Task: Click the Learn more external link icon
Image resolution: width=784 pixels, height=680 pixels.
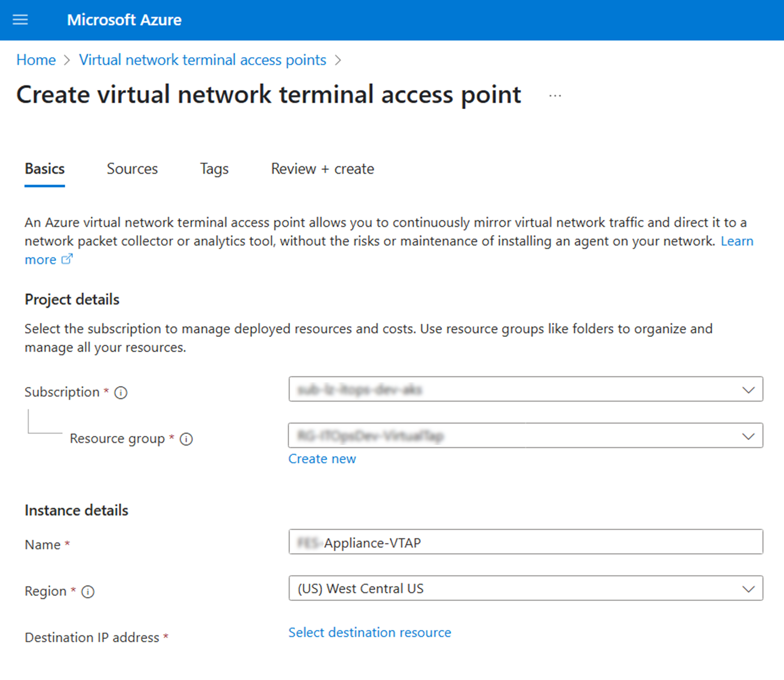Action: (x=67, y=259)
